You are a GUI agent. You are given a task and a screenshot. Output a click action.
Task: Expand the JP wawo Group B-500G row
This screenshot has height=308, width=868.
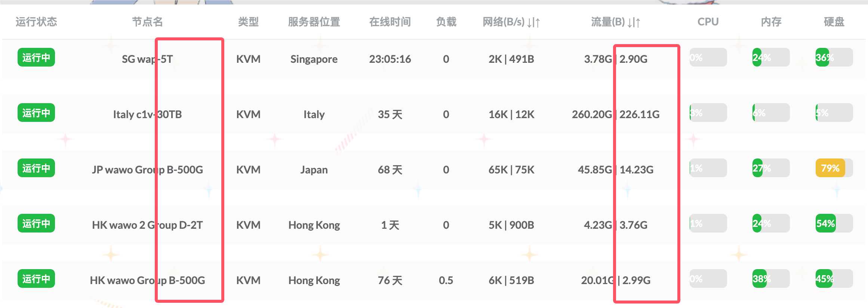pos(147,170)
